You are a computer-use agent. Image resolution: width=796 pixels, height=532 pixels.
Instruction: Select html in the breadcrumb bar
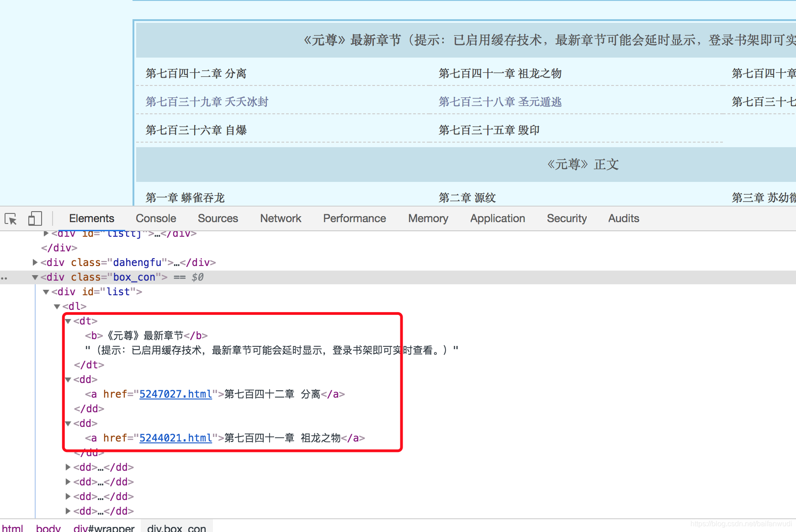click(x=12, y=528)
